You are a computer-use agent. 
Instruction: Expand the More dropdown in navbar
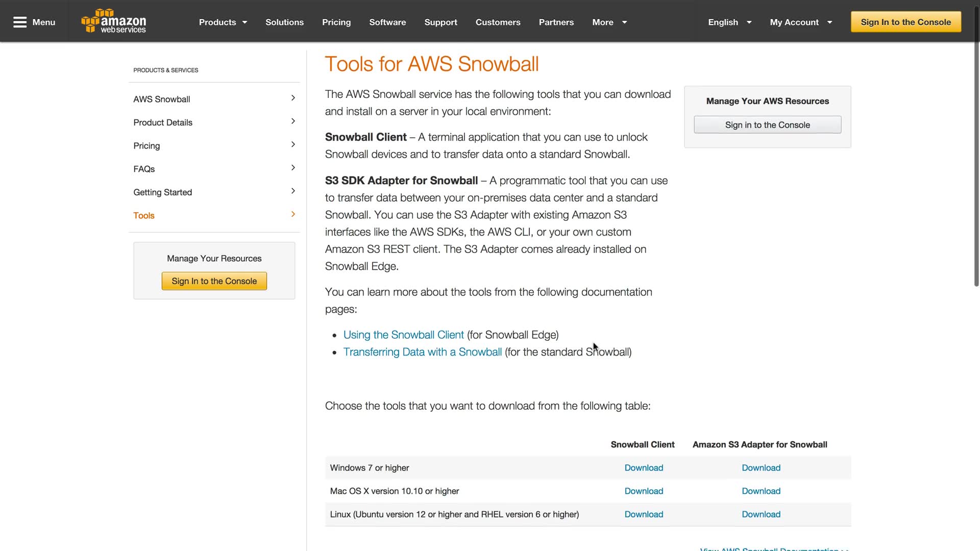click(x=609, y=22)
